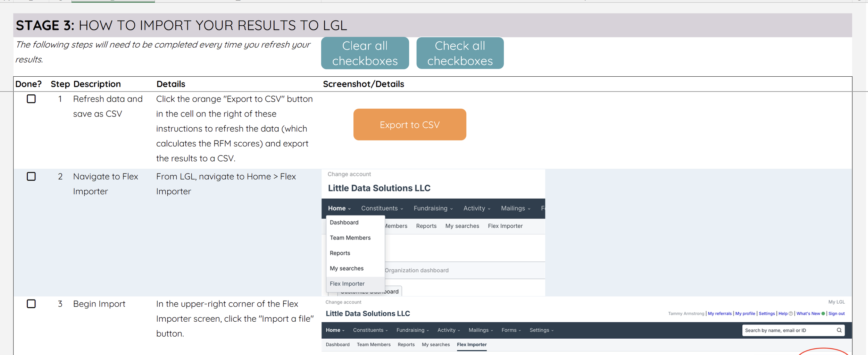Run the orange Export to CSV button

coord(410,125)
